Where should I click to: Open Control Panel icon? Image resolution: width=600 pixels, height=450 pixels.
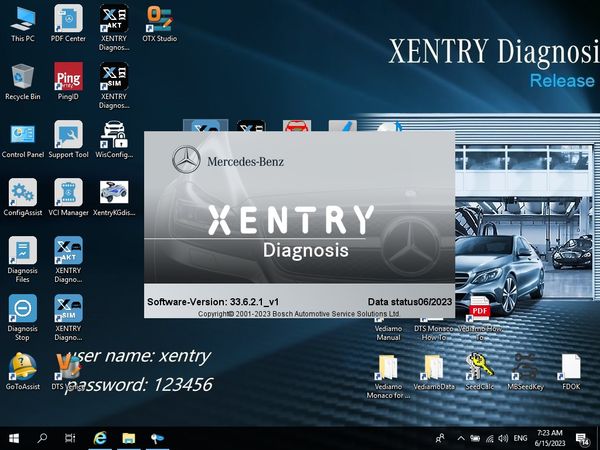(23, 140)
